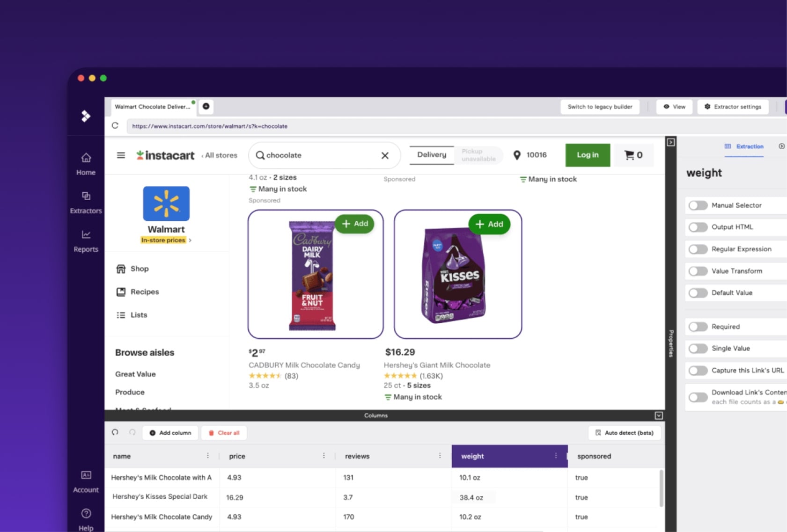The height and width of the screenshot is (532, 787).
Task: Select the Cadbury Dairy Milk product image
Action: click(x=316, y=274)
